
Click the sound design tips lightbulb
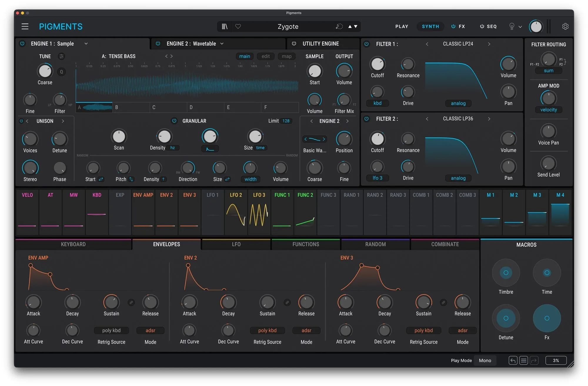pos(512,26)
